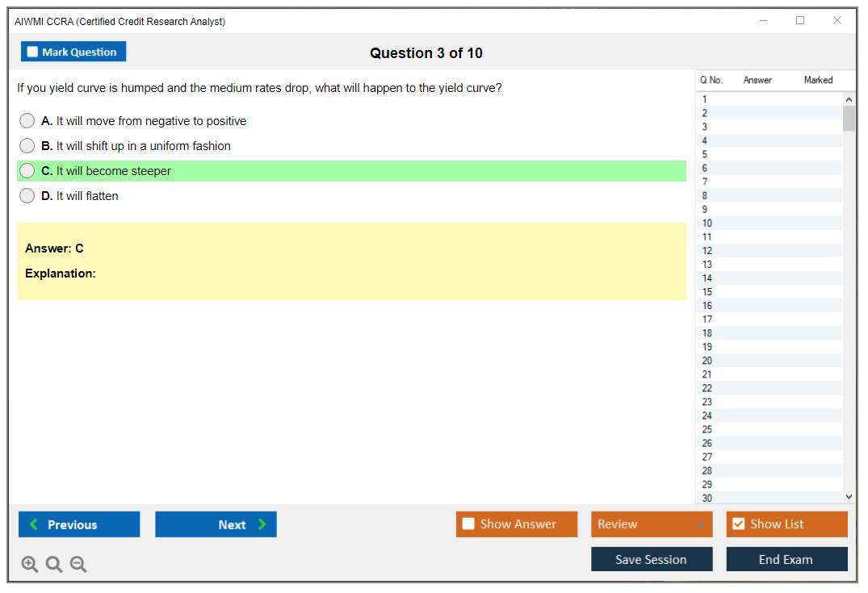Image resolution: width=868 pixels, height=593 pixels.
Task: Click the green left arrow on Previous
Action: tap(33, 524)
